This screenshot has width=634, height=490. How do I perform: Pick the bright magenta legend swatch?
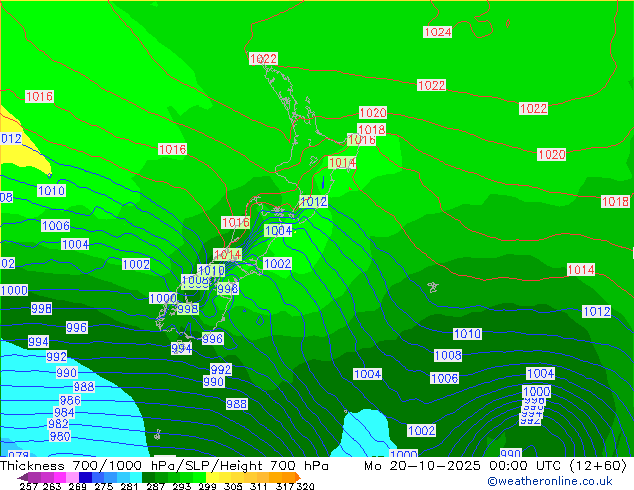[x=60, y=477]
